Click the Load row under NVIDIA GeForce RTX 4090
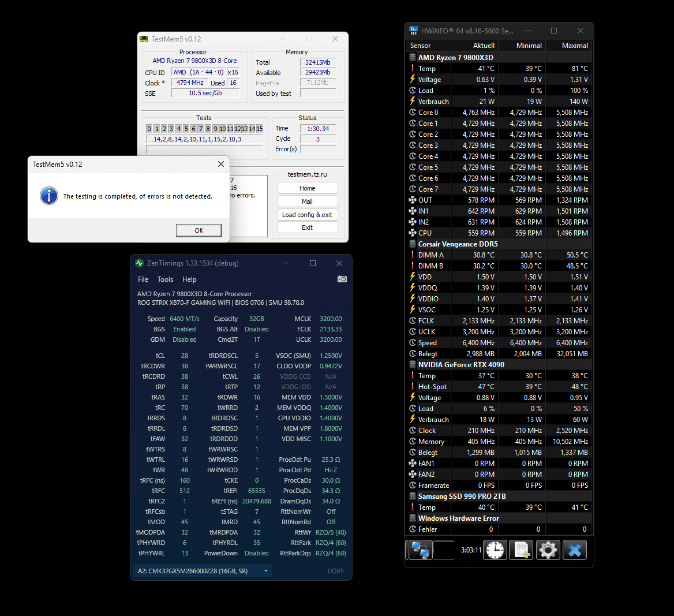Image resolution: width=674 pixels, height=616 pixels. 499,408
